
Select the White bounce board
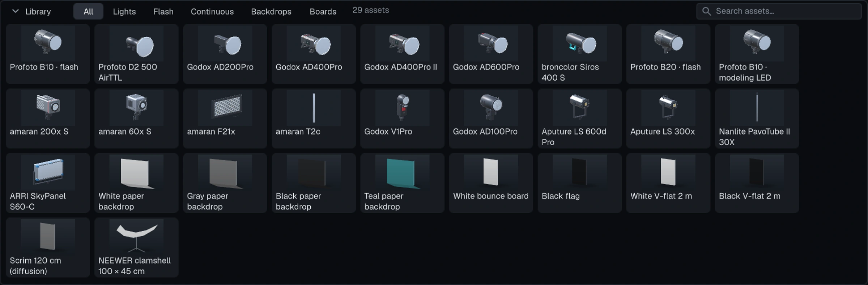491,183
